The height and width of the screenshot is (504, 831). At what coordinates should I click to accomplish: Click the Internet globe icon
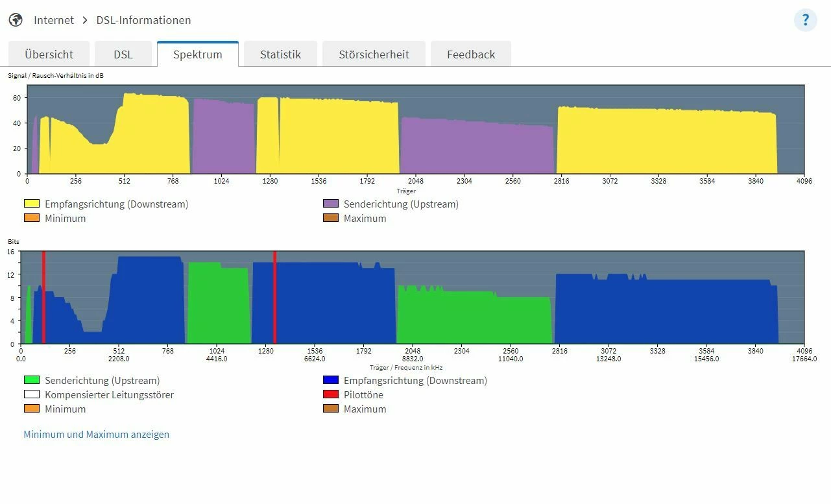click(16, 20)
